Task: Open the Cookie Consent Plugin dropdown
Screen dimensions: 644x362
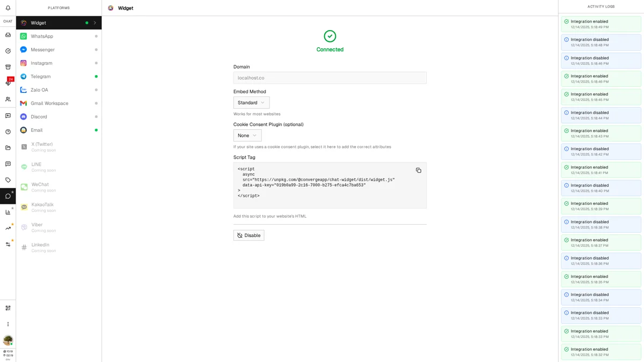Action: 247,135
